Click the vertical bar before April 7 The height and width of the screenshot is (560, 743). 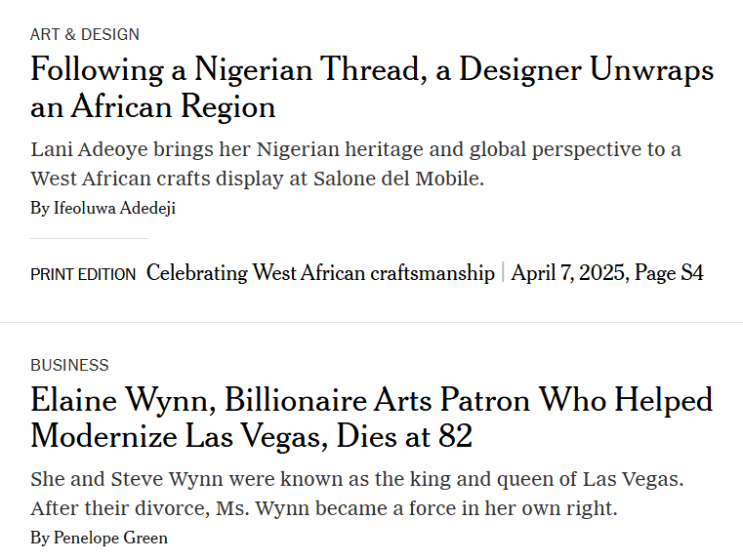(x=503, y=272)
